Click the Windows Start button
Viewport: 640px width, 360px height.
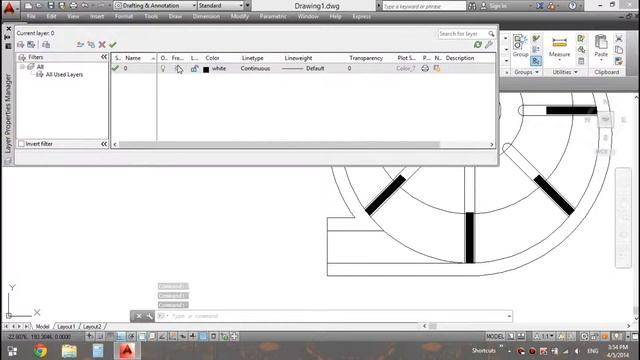[x=12, y=351]
